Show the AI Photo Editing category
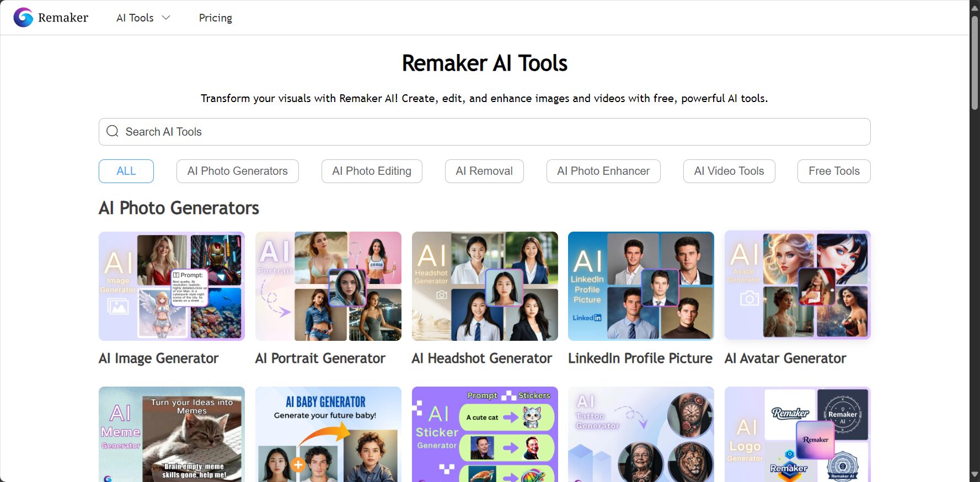The height and width of the screenshot is (482, 980). coord(372,171)
